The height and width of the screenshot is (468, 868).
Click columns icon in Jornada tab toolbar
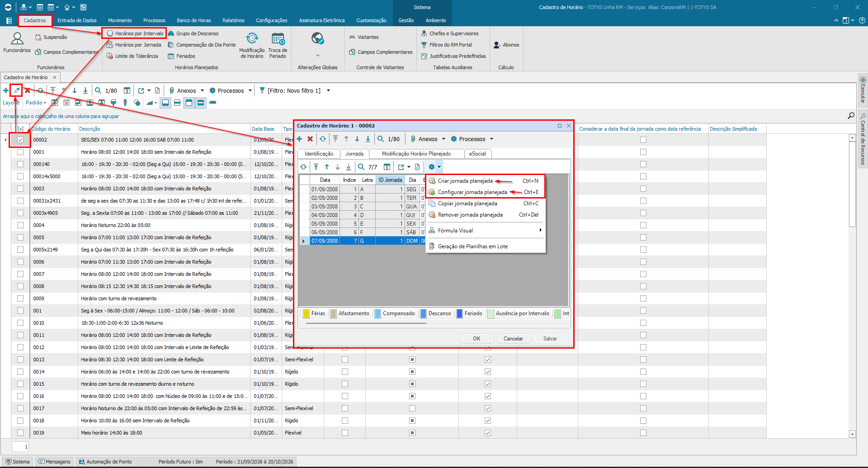click(387, 167)
